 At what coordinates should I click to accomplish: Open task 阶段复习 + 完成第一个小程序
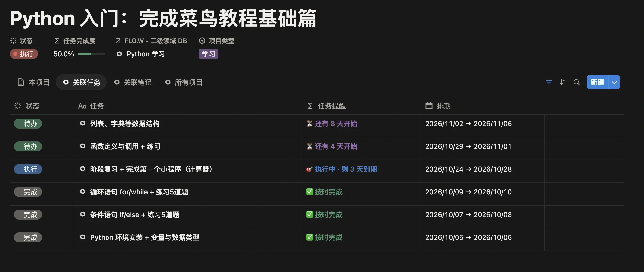pyautogui.click(x=151, y=169)
